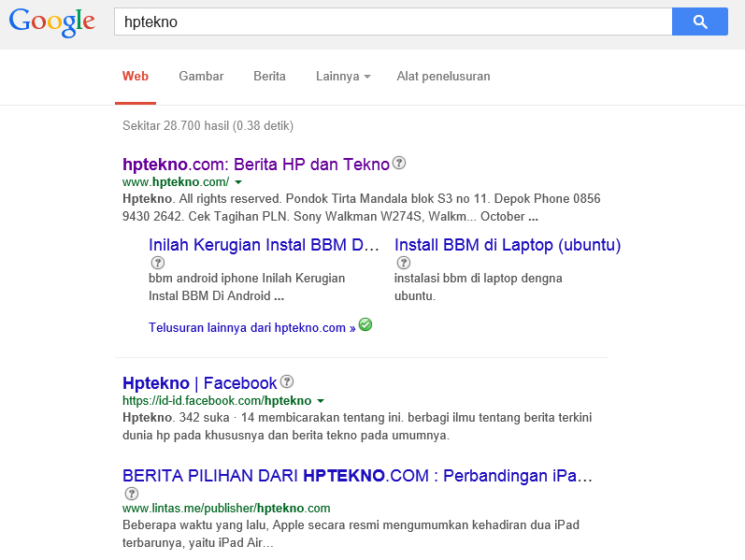Open dropdown arrow next to id-id.facebook.com/hptekno

click(x=321, y=401)
